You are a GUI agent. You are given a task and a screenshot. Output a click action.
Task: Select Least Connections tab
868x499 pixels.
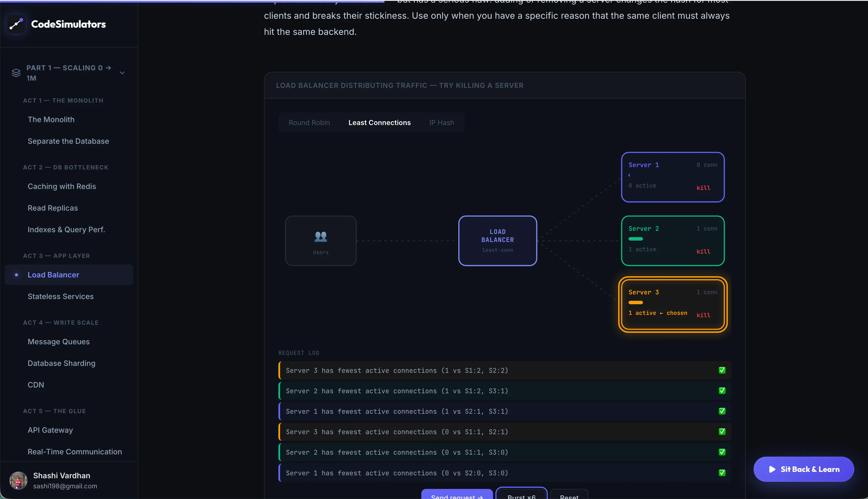380,123
